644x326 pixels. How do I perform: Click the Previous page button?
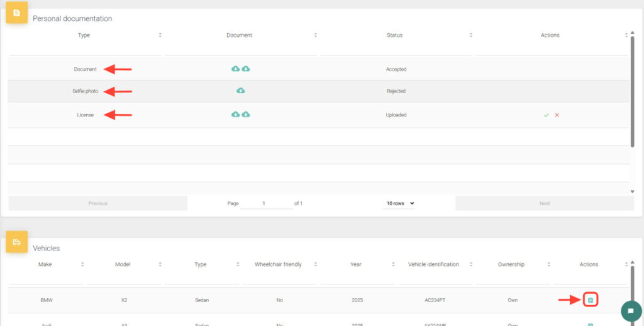pos(97,203)
